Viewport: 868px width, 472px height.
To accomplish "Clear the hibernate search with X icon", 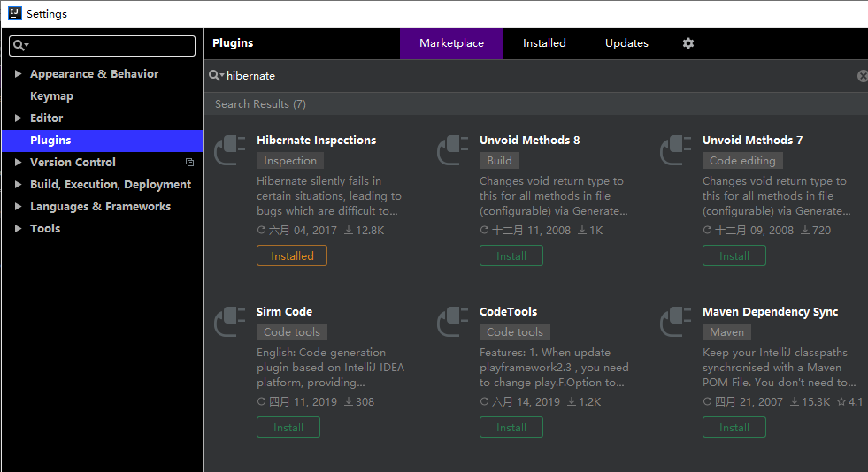I will click(863, 76).
